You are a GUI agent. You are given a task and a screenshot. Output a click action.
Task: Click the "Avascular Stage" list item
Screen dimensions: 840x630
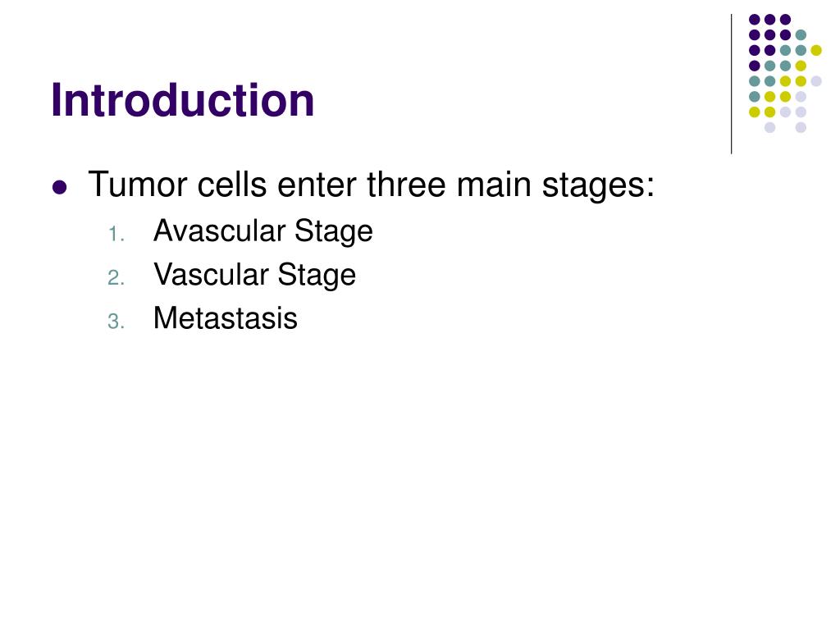(x=262, y=231)
